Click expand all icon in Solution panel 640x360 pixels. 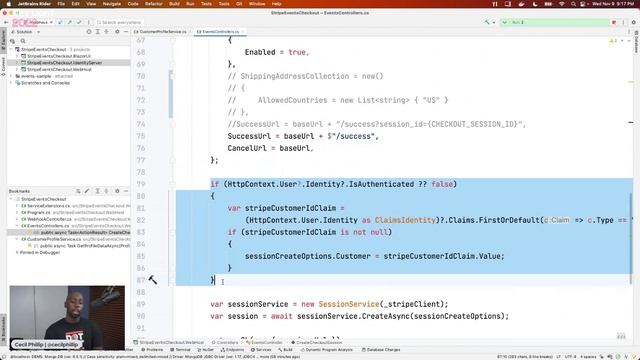(98, 31)
